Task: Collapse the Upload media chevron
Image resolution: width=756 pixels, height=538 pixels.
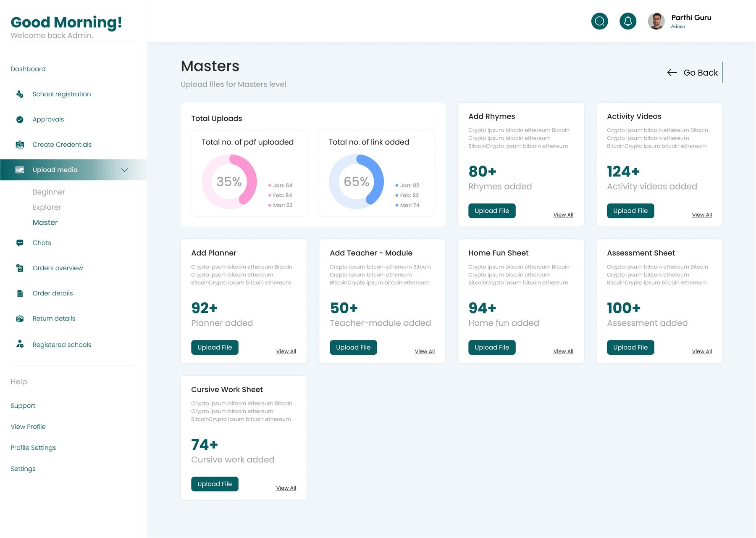Action: coord(124,170)
